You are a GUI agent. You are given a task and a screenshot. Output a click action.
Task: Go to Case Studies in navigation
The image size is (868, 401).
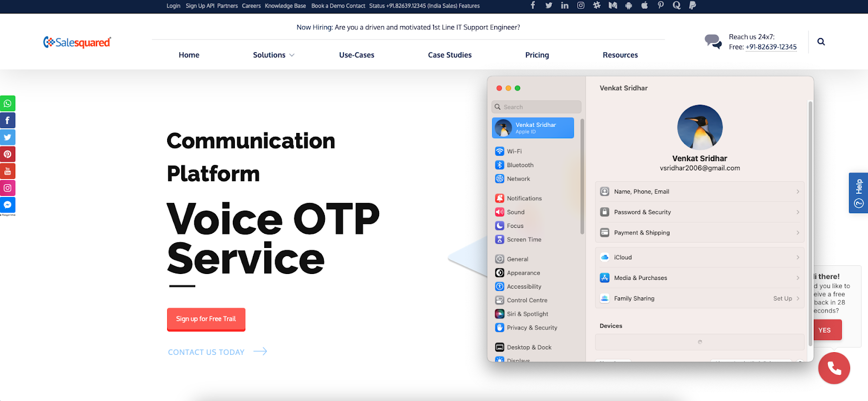(x=449, y=55)
